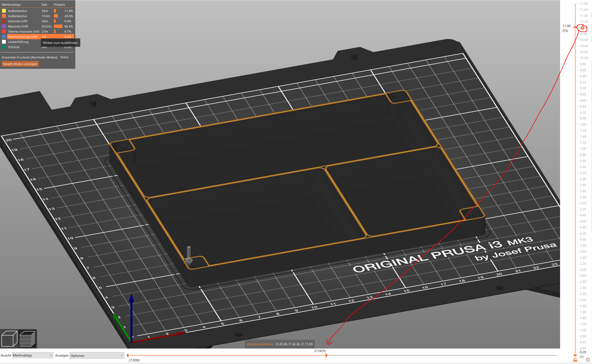Click the yellow color swatch beside Außenkontur
The image size is (592, 364).
click(x=4, y=11)
